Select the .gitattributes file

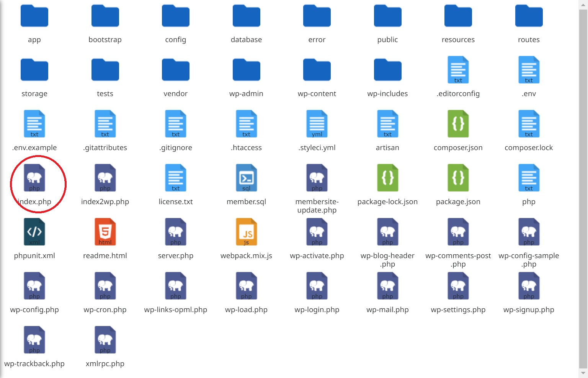105,124
